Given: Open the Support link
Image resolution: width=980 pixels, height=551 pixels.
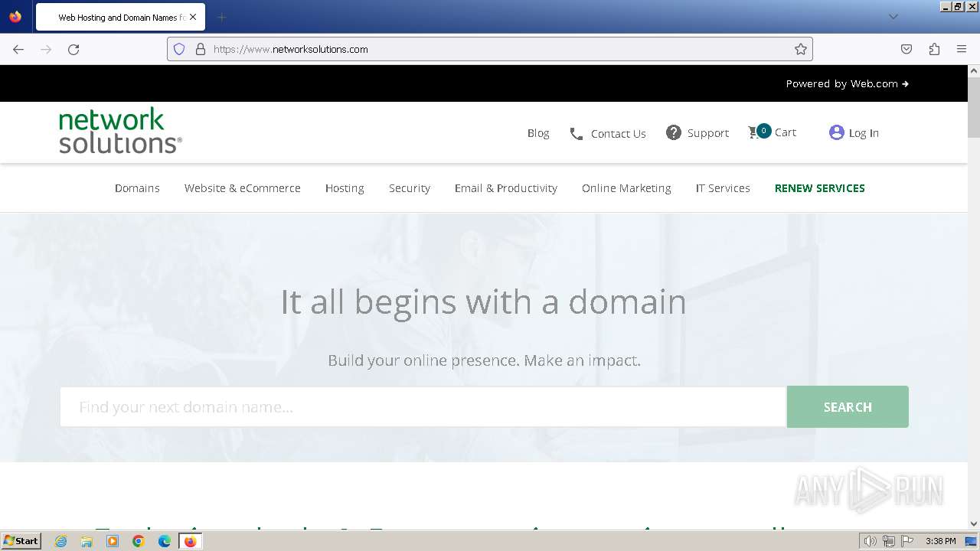Looking at the screenshot, I should click(708, 133).
